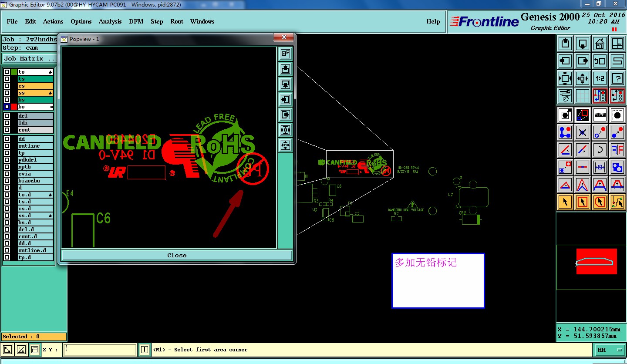Open the MM units dropdown
This screenshot has height=364, width=627.
[x=609, y=350]
